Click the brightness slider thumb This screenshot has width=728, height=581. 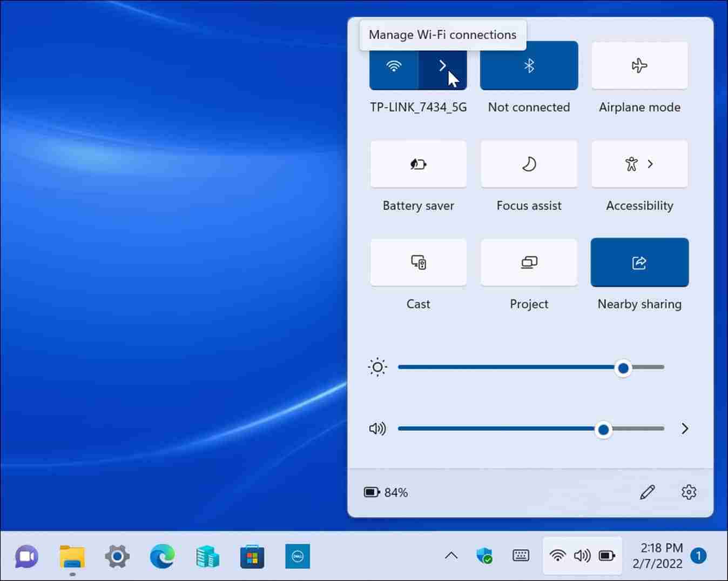coord(623,368)
